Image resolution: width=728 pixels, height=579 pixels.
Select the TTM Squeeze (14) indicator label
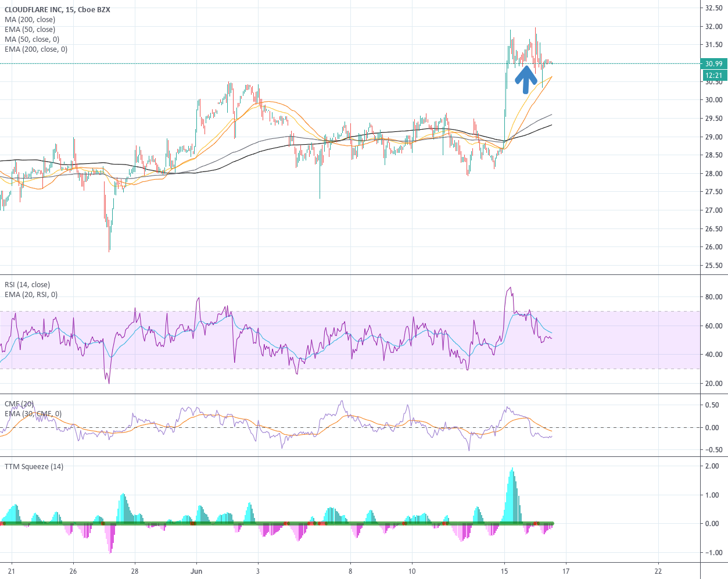(x=34, y=467)
